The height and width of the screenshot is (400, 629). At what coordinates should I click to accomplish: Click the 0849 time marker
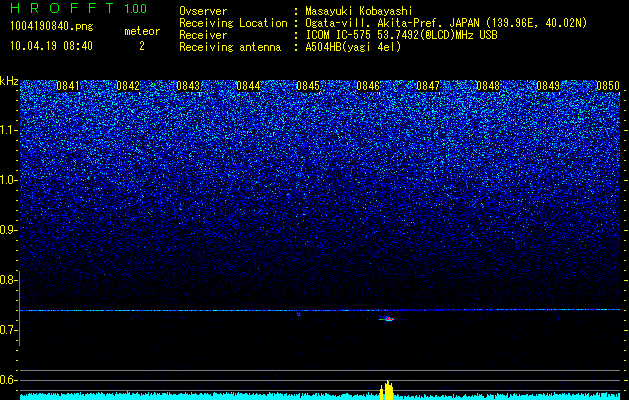click(x=548, y=86)
